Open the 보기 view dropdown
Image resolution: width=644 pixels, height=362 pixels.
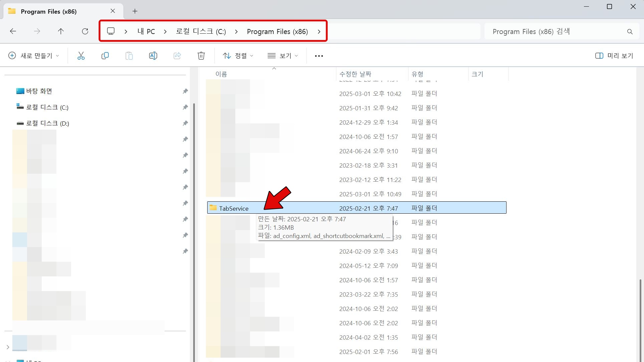(283, 56)
